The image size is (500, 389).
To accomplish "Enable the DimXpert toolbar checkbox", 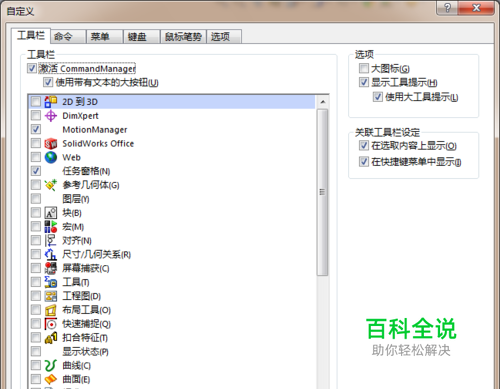I will pos(36,116).
